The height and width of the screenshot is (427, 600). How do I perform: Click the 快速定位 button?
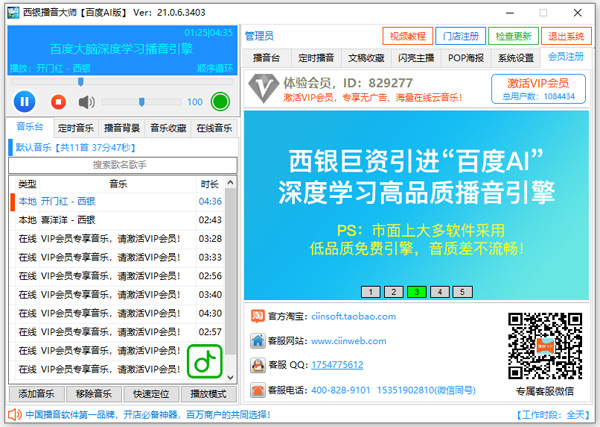[x=151, y=394]
